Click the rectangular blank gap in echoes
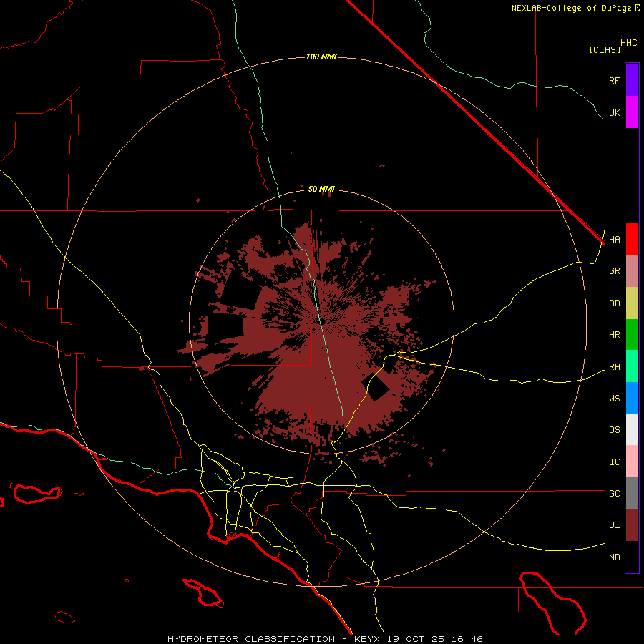Image resolution: width=644 pixels, height=644 pixels. pyautogui.click(x=376, y=386)
